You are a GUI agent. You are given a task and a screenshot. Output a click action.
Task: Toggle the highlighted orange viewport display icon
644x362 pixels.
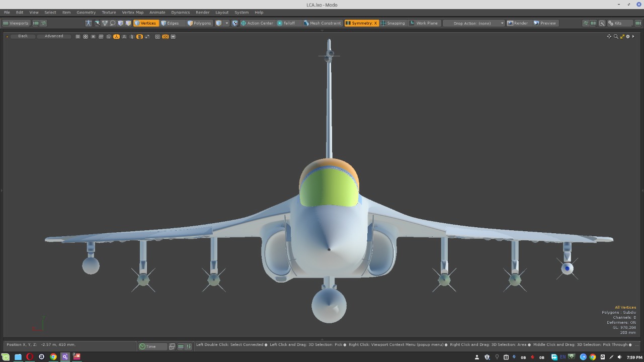tap(116, 37)
